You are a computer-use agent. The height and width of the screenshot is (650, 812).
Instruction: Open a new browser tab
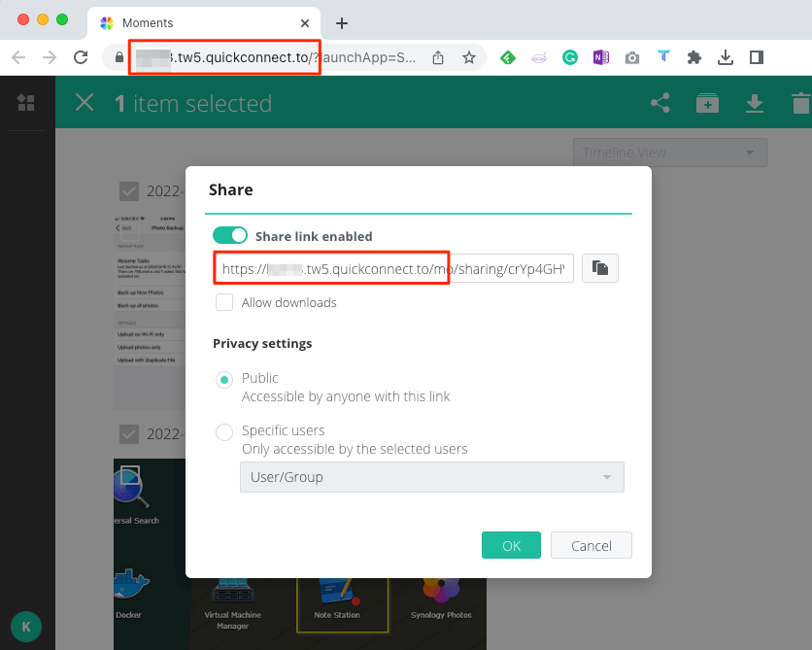pos(340,23)
